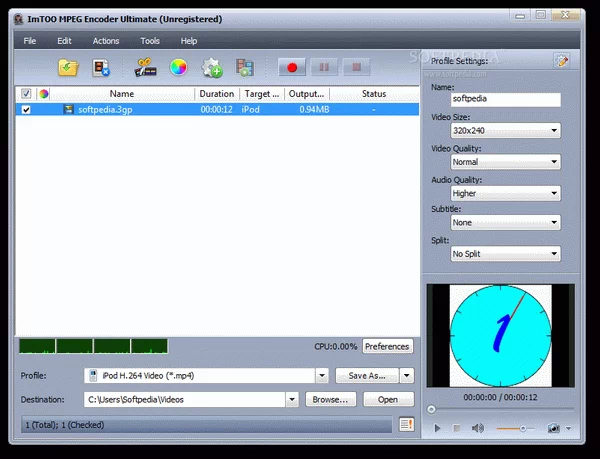Start encoding with the red record button
Screen dimensions: 600x459
pyautogui.click(x=292, y=67)
